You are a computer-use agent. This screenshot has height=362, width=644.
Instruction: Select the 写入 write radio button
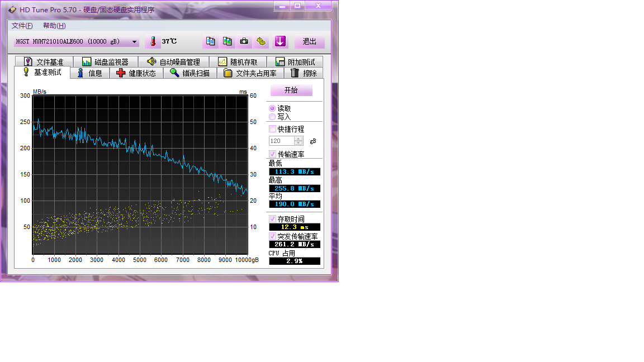point(272,117)
